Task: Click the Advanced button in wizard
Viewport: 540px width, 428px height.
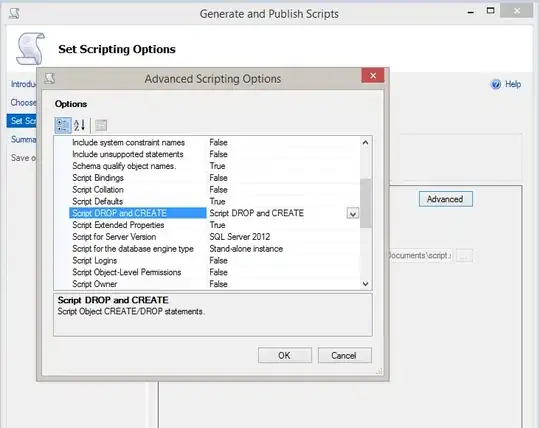Action: click(446, 199)
